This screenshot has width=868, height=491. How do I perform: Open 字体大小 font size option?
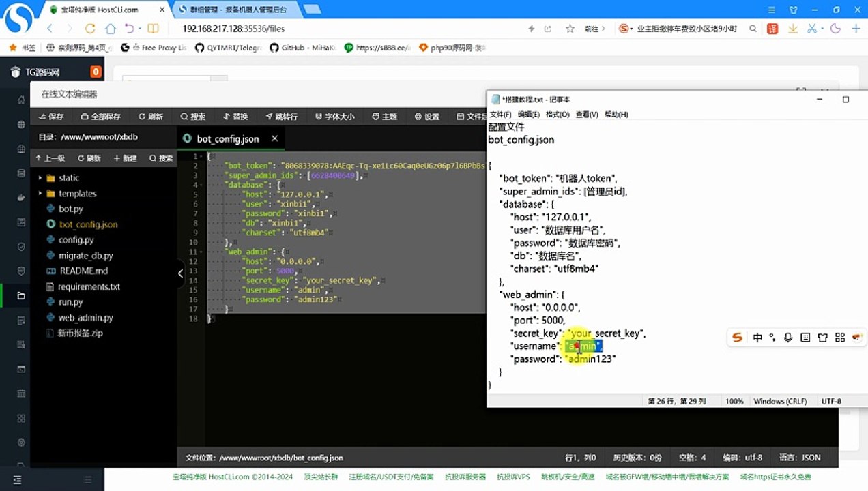coord(335,117)
